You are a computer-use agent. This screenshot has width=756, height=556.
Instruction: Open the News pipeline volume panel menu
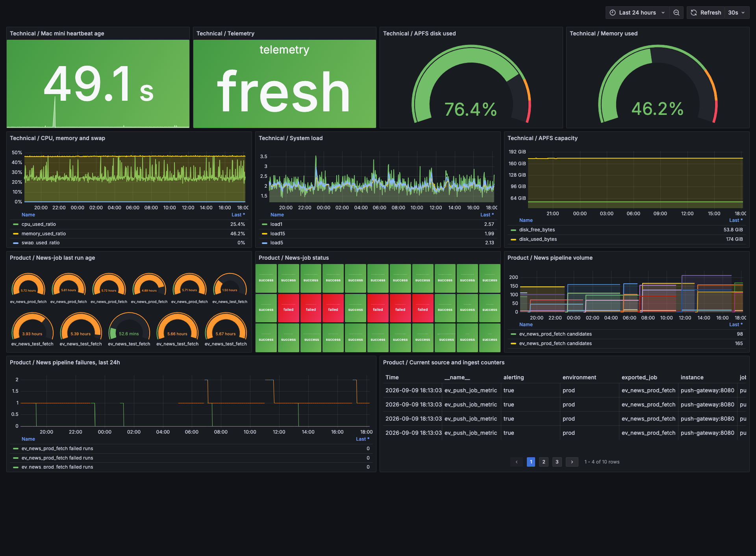(550, 258)
